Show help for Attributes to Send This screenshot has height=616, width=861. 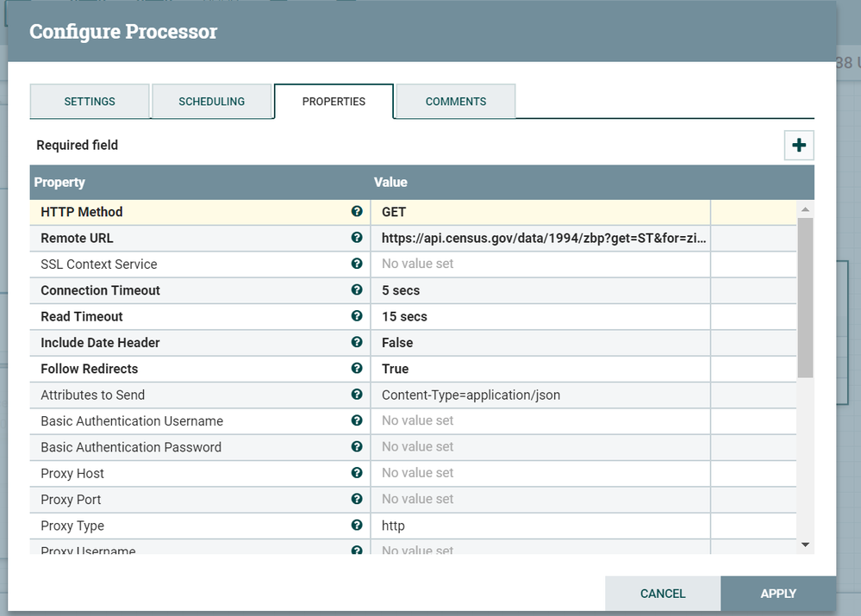(x=357, y=395)
